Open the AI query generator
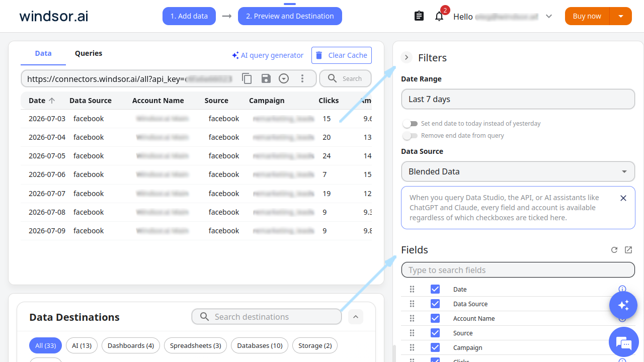Screen dimensions: 644x362 [268, 55]
